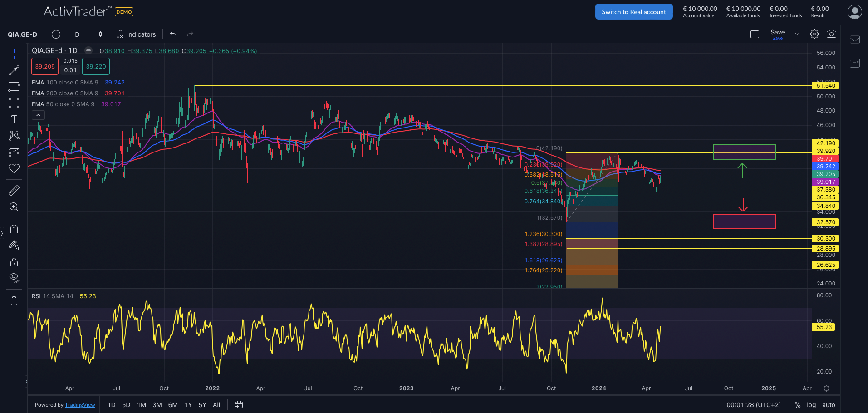Click Switch to Real account button
The image size is (868, 413).
tap(633, 12)
